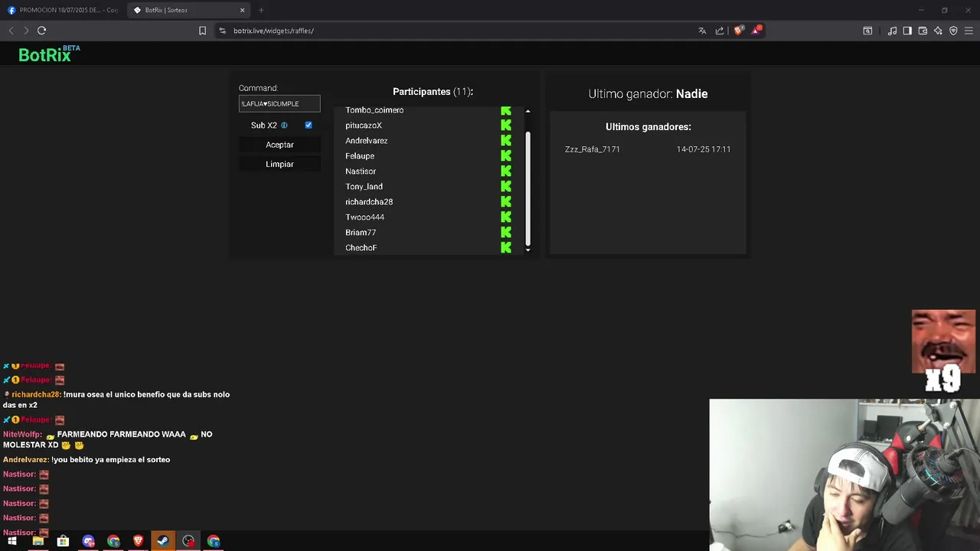Close the BotRix | Sorteos tab
The width and height of the screenshot is (980, 551).
point(243,10)
